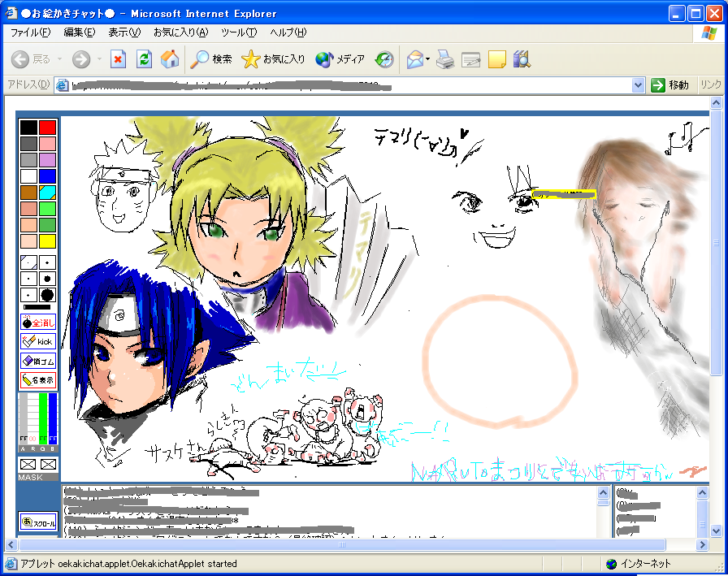Viewport: 728px width, 576px height.
Task: Pick the cyan color swatch
Action: coord(47,193)
